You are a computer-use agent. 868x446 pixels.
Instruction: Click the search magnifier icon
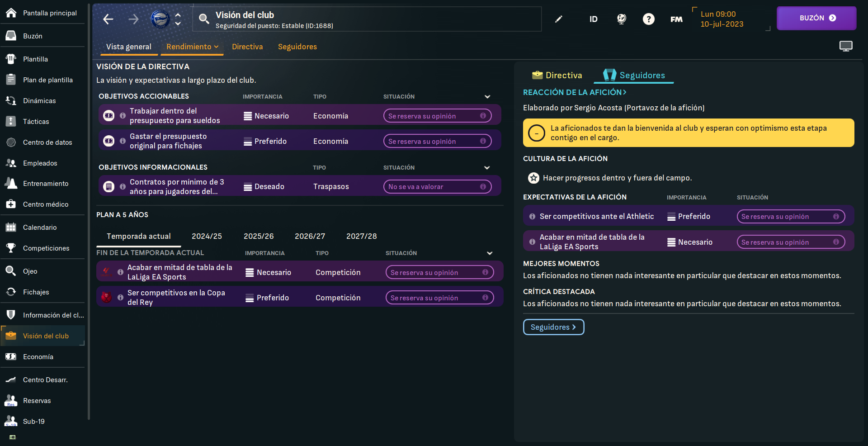[x=204, y=19]
